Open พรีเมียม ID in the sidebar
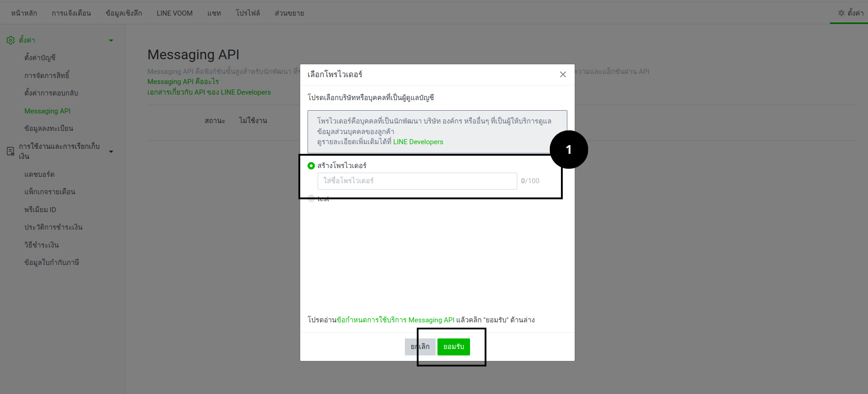Screen dimensions: 868x394 pyautogui.click(x=40, y=210)
